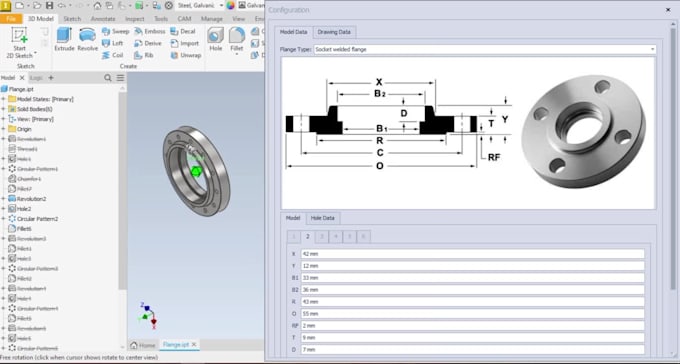The height and width of the screenshot is (364, 680).
Task: Click the Unwrap tool
Action: click(186, 55)
